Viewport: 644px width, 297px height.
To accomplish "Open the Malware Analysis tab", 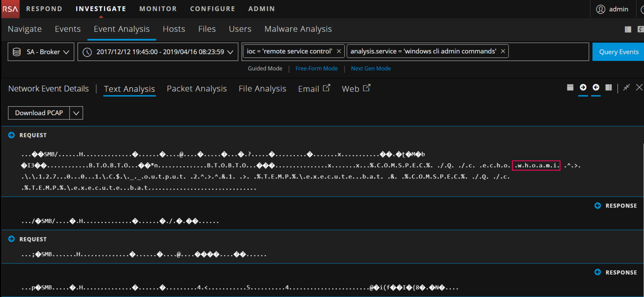I will (298, 29).
